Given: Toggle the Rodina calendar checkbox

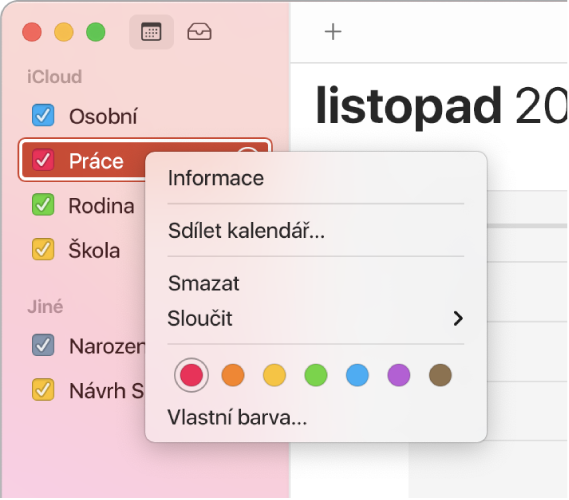Looking at the screenshot, I should coord(43,205).
